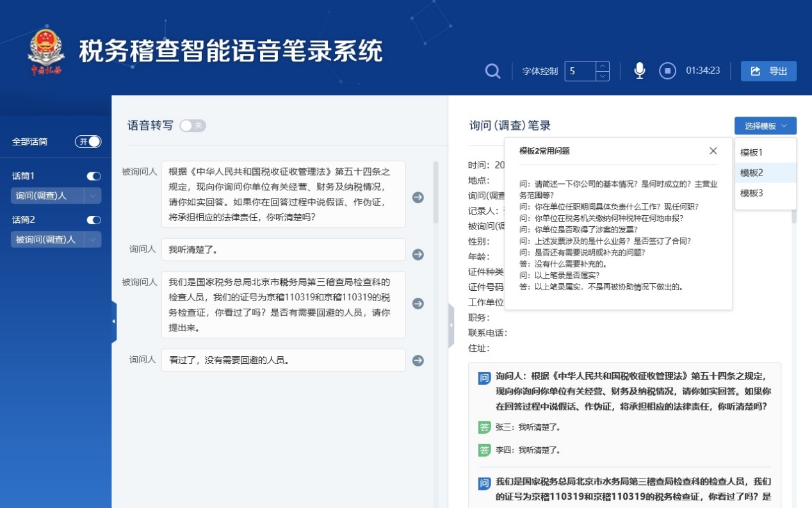Viewport: 812px width, 508px height.
Task: Increase font size with up stepper
Action: 602,66
